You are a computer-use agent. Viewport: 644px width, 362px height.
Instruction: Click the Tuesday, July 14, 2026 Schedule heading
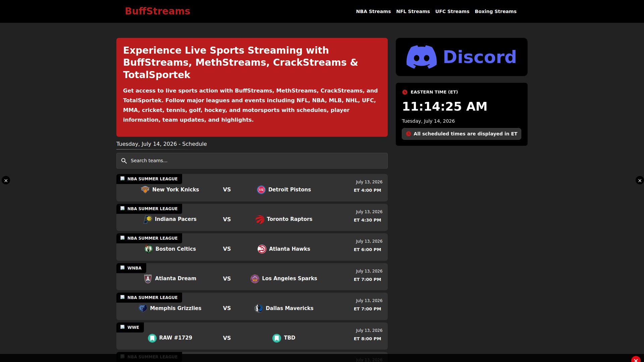tap(161, 144)
